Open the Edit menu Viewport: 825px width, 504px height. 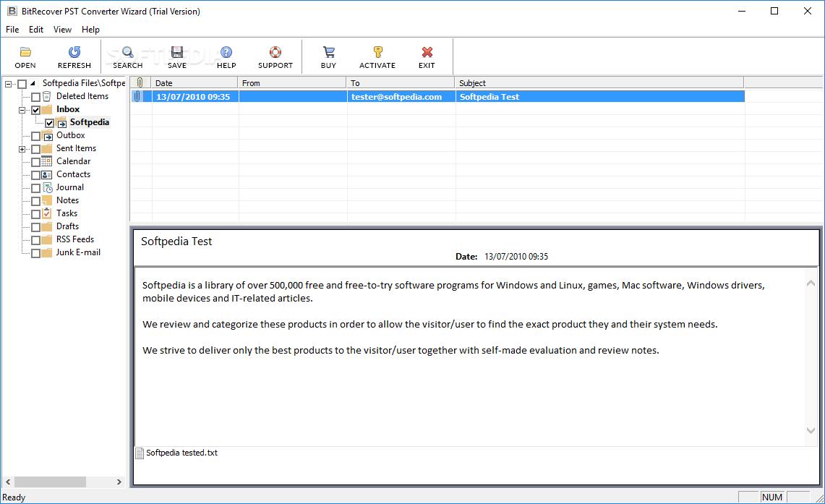[x=35, y=30]
